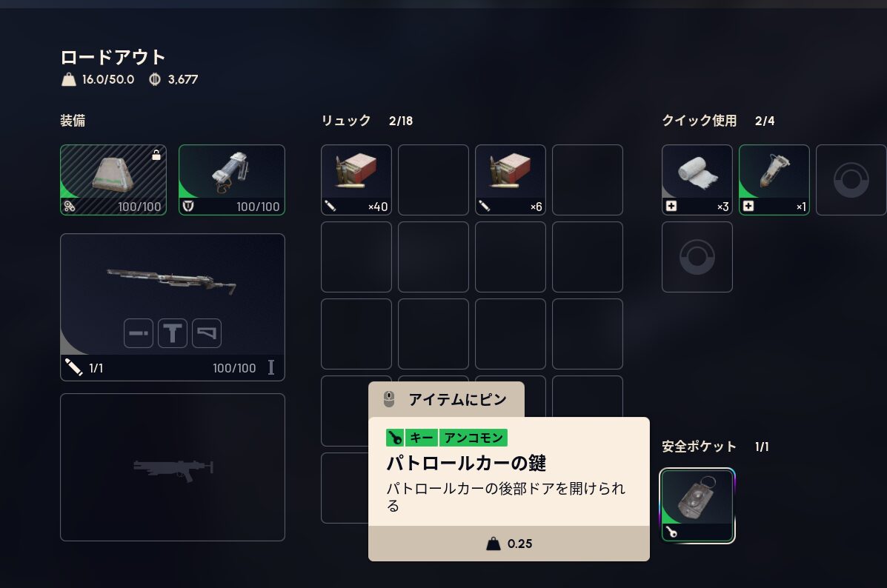This screenshot has height=588, width=887.
Task: Open the muzzle attachment slot on rifle
Action: (x=139, y=333)
